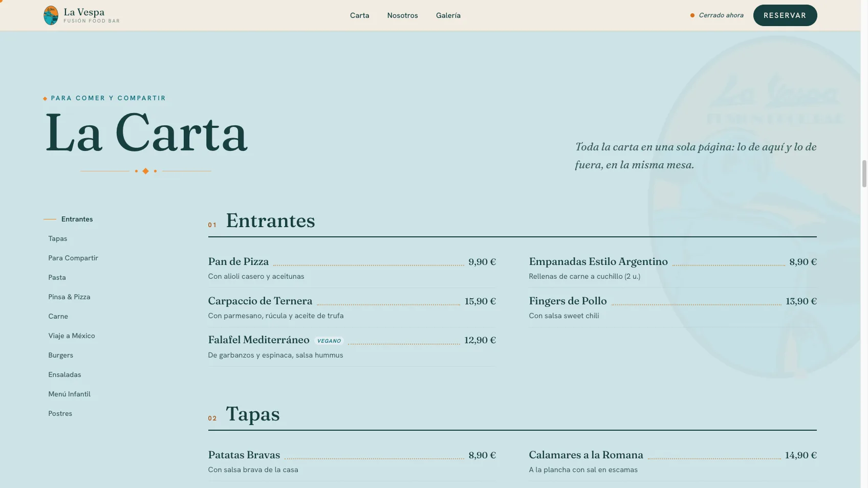Viewport: 868px width, 488px height.
Task: Click the page vertical scrollbar thumb
Action: [x=864, y=174]
